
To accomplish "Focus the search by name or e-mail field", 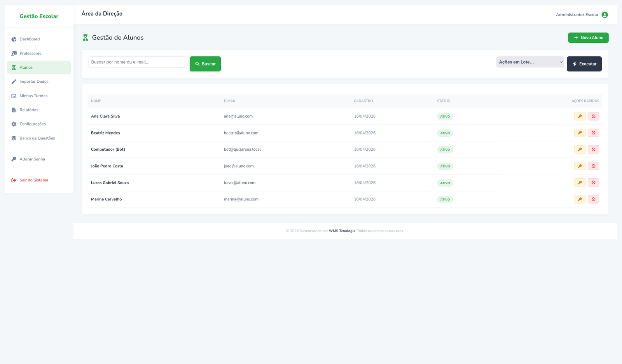I will pyautogui.click(x=137, y=62).
